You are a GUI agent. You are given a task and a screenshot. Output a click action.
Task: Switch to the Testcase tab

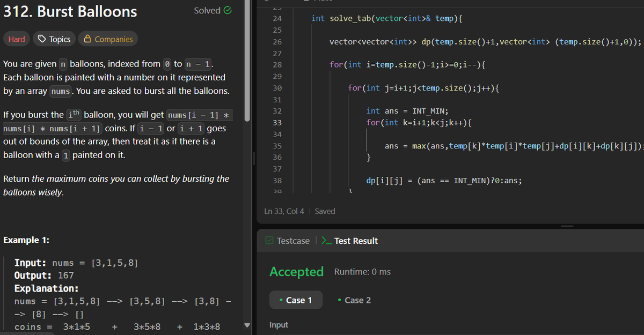(x=288, y=241)
